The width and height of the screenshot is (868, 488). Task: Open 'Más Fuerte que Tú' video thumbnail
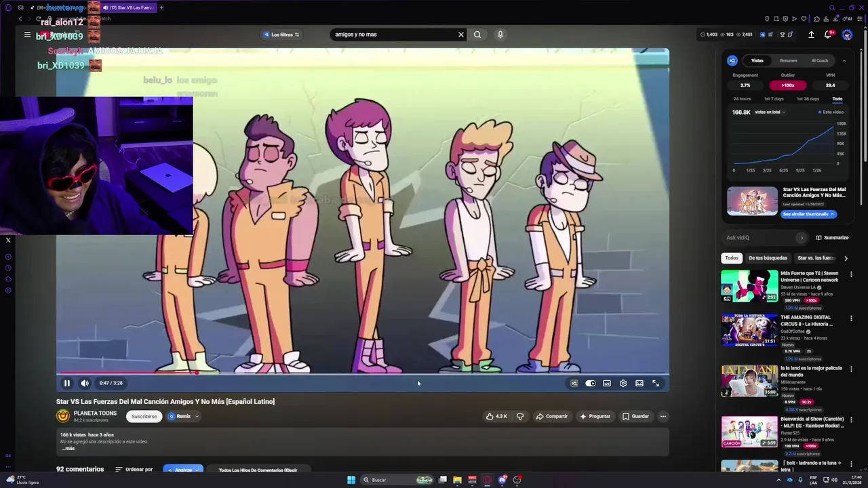point(749,285)
